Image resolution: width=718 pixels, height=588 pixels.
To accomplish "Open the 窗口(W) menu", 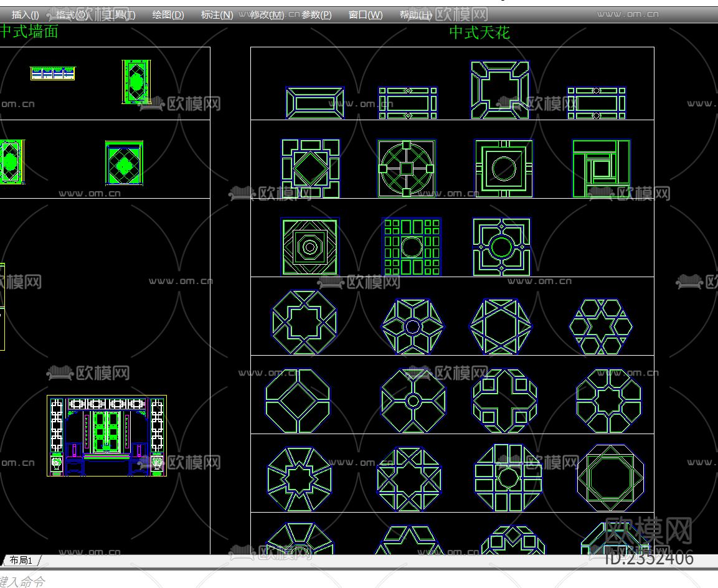I will 366,15.
